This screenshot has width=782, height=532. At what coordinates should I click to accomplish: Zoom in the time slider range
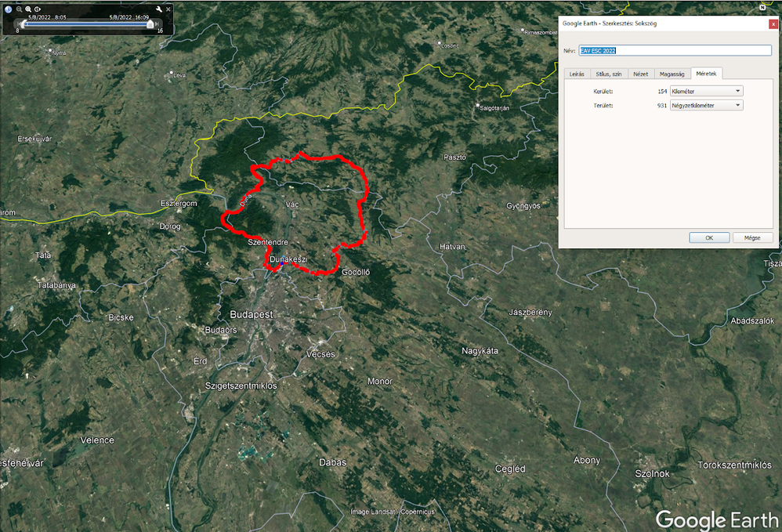(28, 9)
